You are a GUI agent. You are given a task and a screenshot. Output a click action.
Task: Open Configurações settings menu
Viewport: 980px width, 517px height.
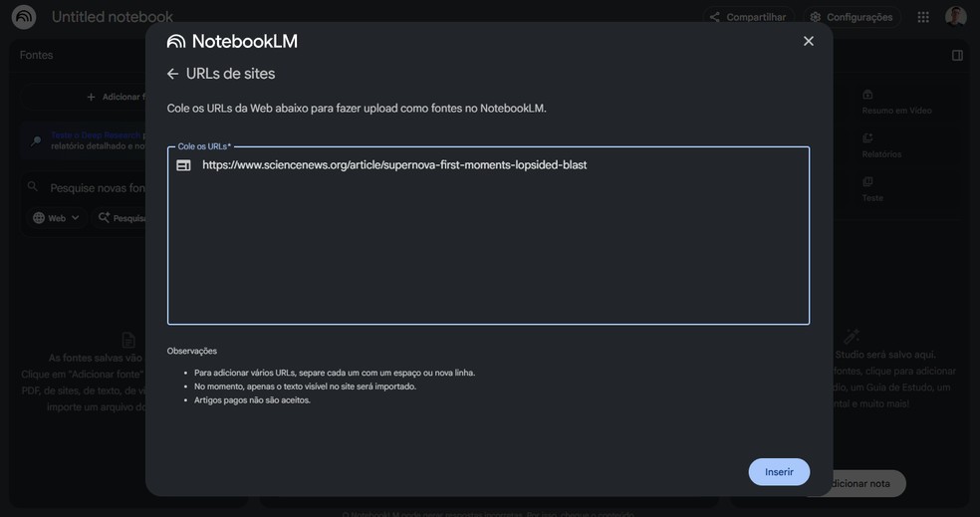(851, 17)
